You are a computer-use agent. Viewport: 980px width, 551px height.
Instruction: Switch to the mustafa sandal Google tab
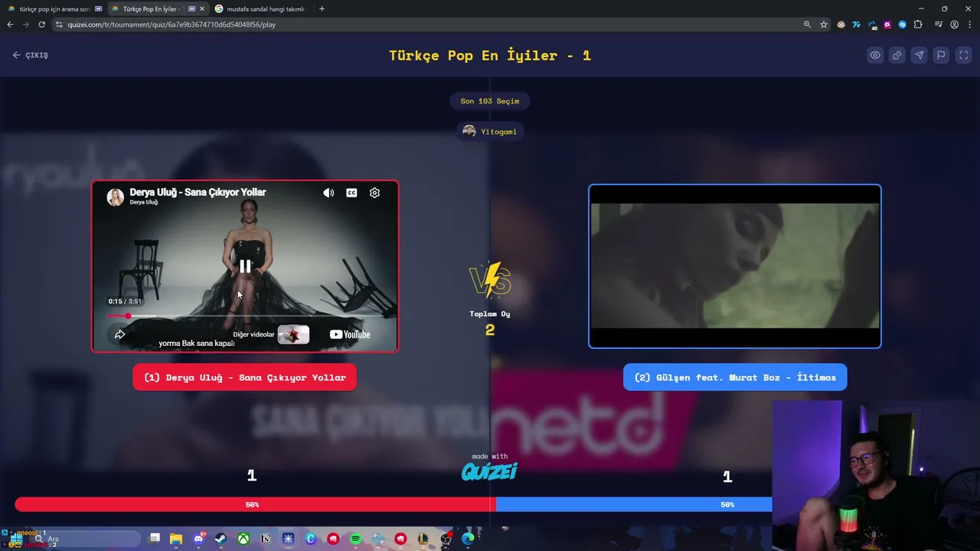pos(260,9)
